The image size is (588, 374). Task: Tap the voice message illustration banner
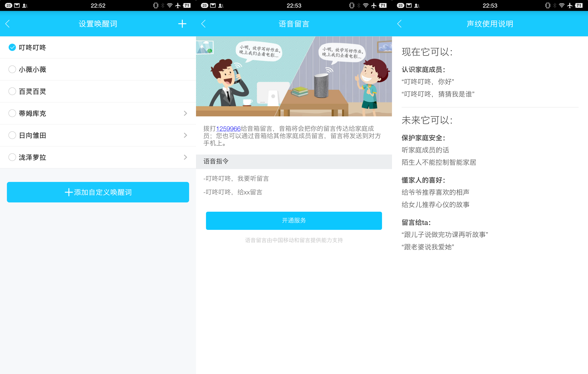click(294, 76)
